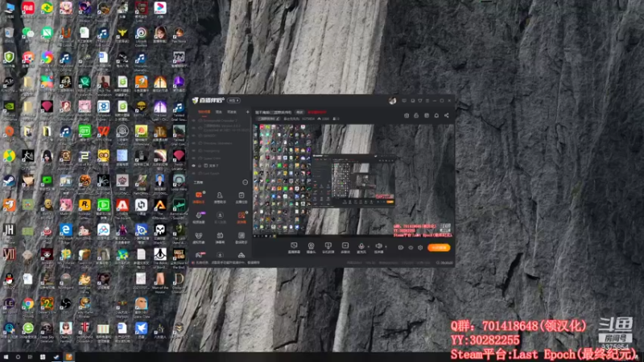
Task: Select the NVIDIA GeForce desktop icon
Action: tap(9, 107)
